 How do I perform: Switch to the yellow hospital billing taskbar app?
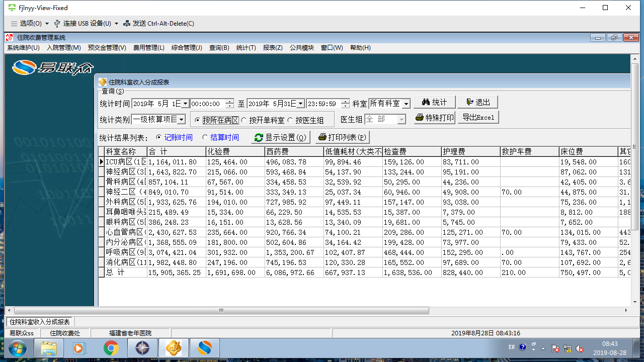click(174, 347)
